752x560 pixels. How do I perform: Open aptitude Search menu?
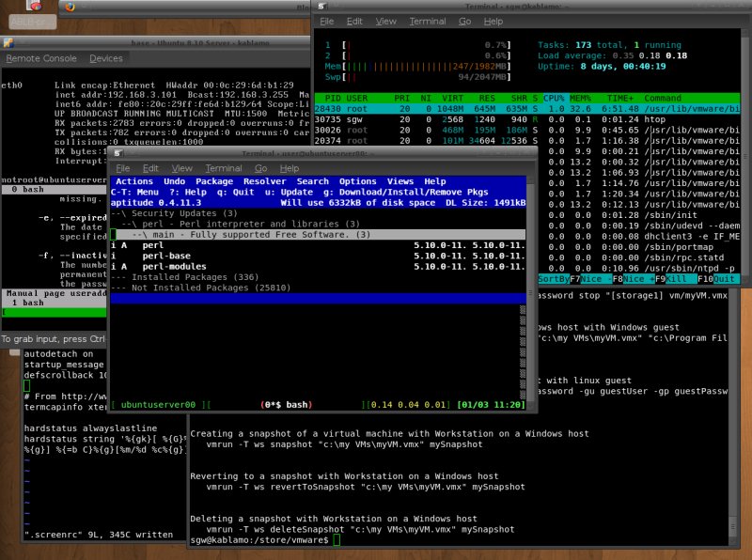click(313, 181)
